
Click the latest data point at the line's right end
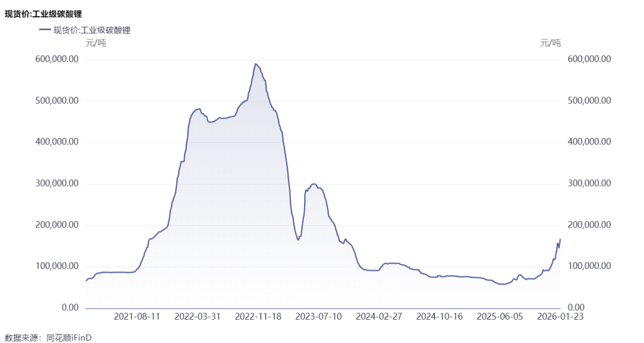[560, 239]
